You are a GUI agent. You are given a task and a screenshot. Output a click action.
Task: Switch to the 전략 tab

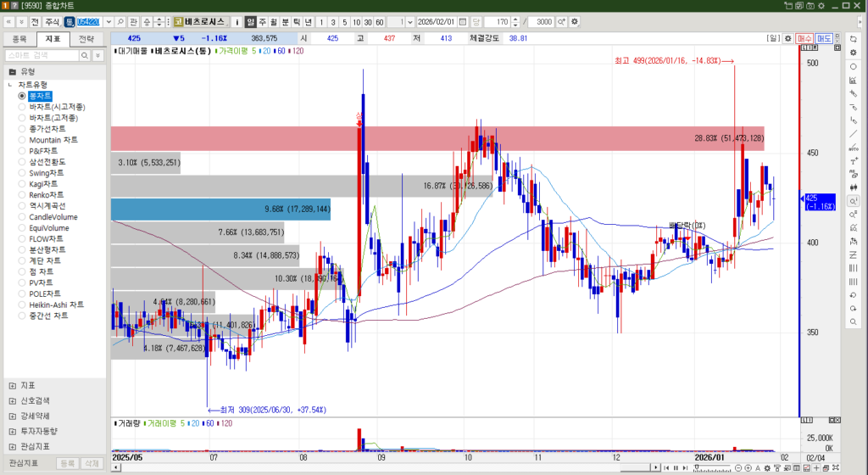86,39
